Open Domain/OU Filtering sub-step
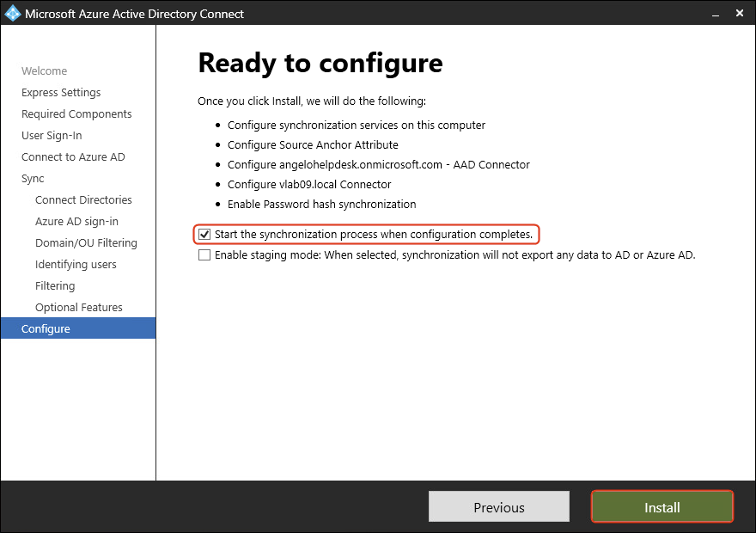Image resolution: width=756 pixels, height=533 pixels. 86,243
